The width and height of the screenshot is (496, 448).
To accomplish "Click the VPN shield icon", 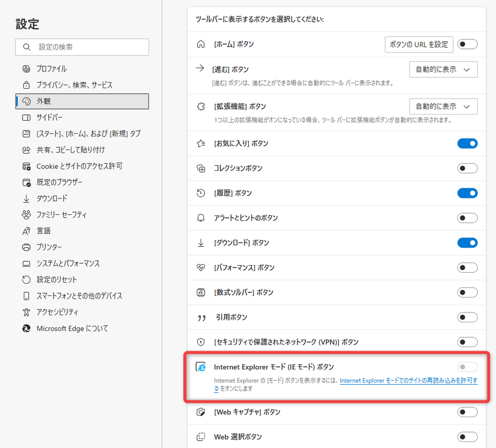I will point(201,342).
